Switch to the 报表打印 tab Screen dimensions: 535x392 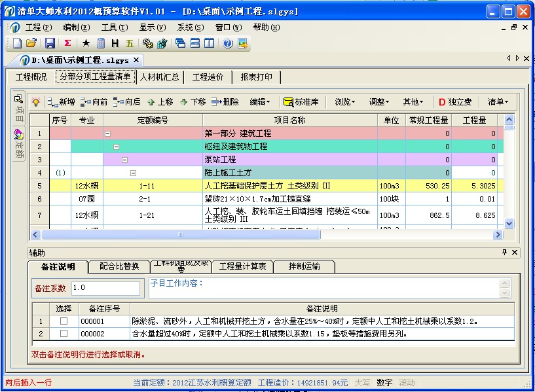point(256,77)
